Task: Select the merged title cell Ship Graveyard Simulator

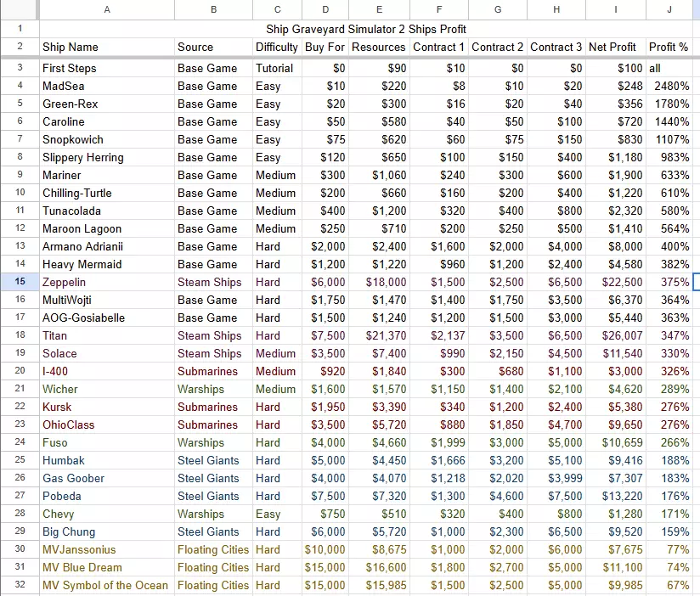Action: [365, 29]
